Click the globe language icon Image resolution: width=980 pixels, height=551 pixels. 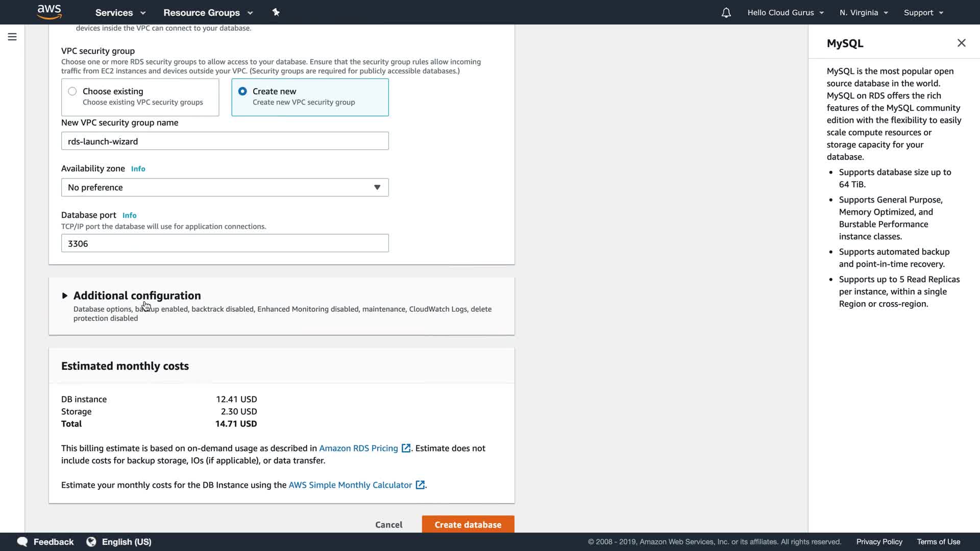coord(91,542)
